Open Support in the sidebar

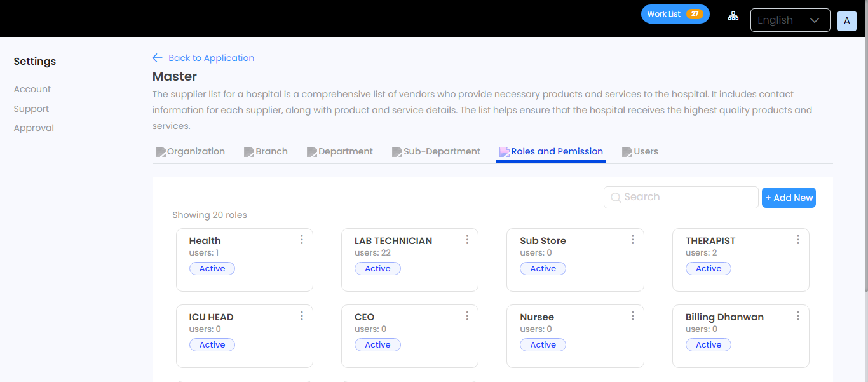[x=31, y=109]
